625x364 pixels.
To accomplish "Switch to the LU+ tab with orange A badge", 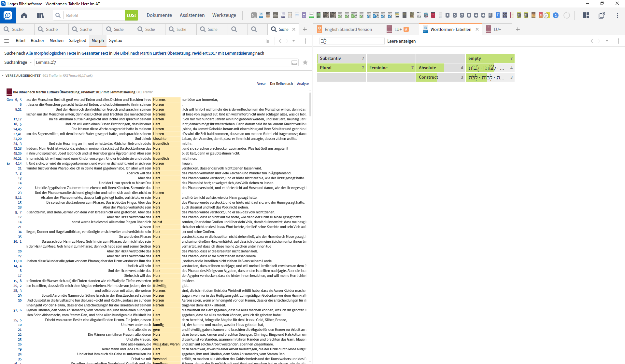I will (401, 29).
